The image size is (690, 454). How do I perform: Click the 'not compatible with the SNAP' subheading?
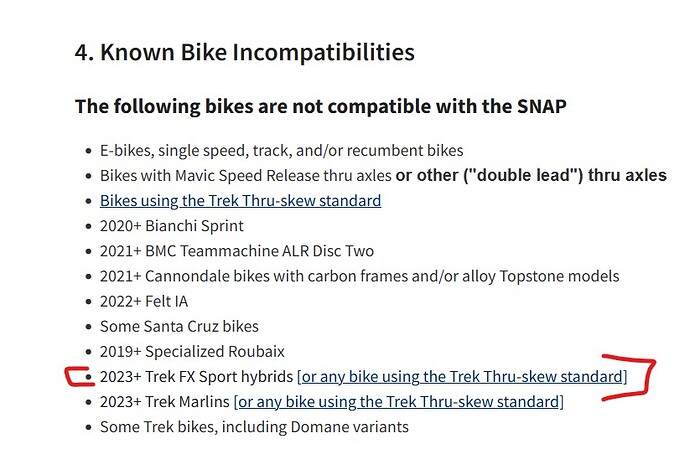point(321,106)
